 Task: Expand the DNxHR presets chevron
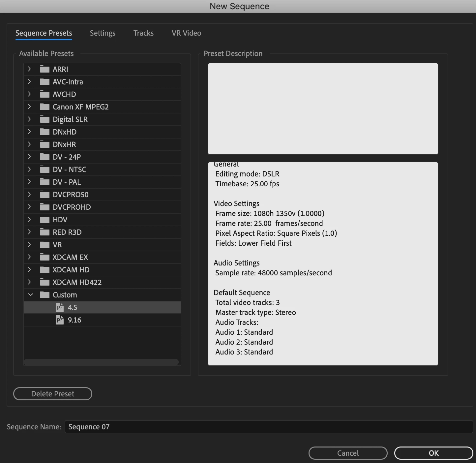click(29, 144)
